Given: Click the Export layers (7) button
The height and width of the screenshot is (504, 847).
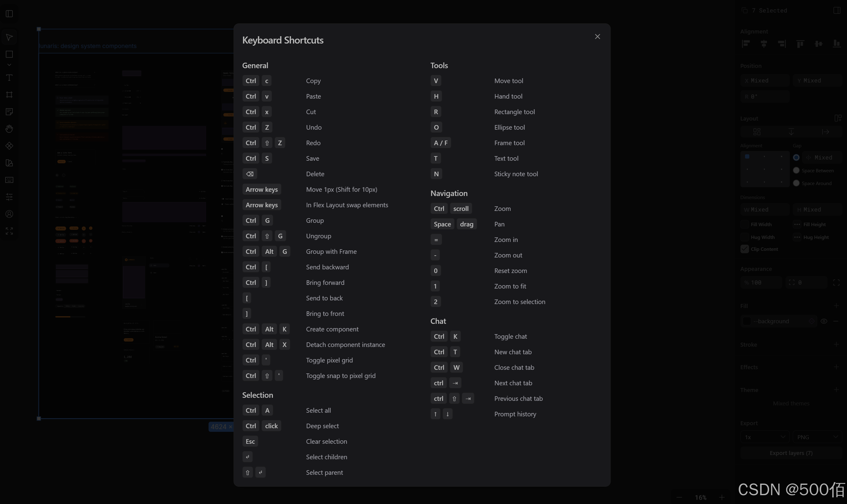Looking at the screenshot, I should click(x=791, y=453).
